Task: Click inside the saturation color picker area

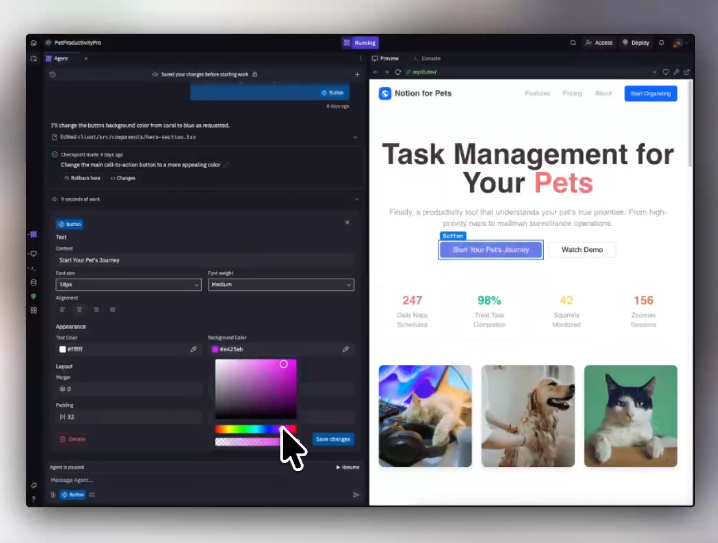Action: 256,389
